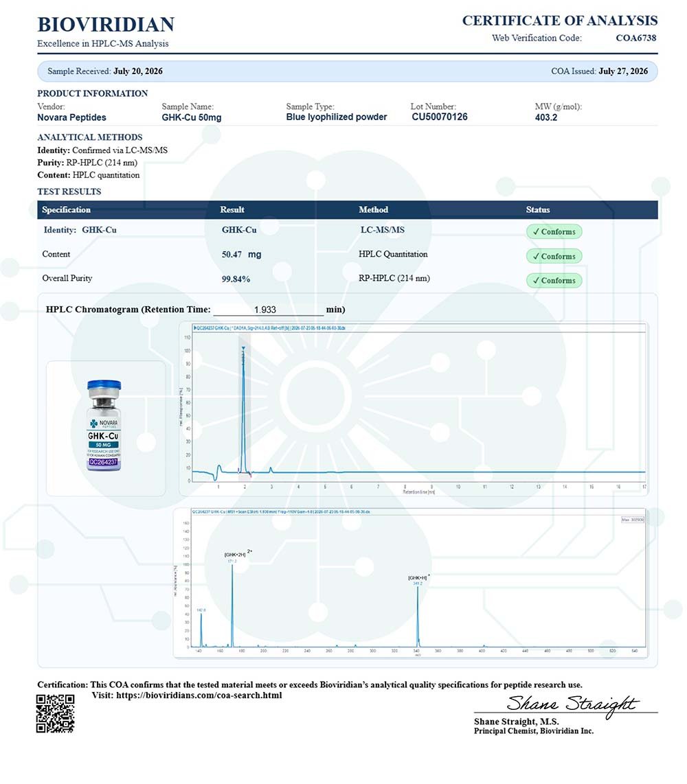Click the Purity RP-HPLC (214 nm) method line
The image size is (687, 784).
[87, 163]
